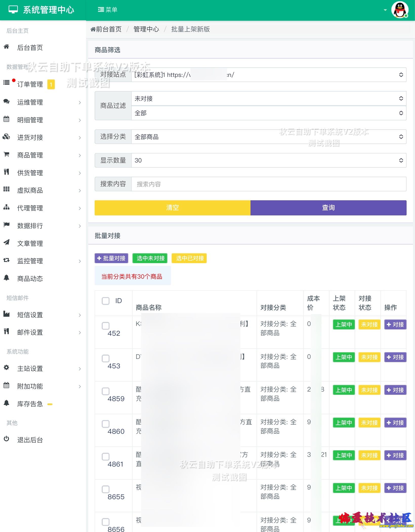Click the purple 批量对接 button

[111, 258]
